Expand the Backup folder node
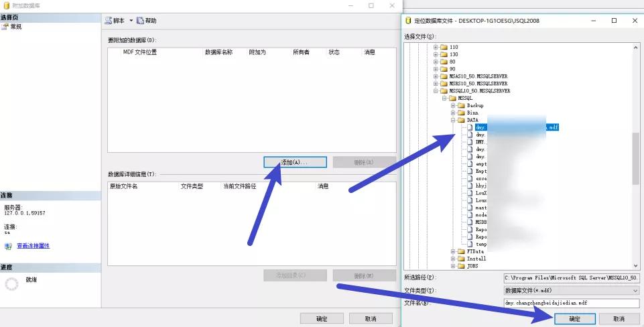 coord(453,106)
